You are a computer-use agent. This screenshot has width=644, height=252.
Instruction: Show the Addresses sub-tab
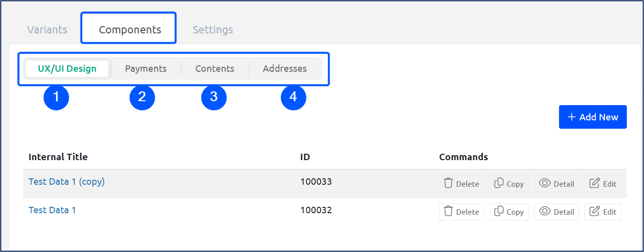[285, 68]
